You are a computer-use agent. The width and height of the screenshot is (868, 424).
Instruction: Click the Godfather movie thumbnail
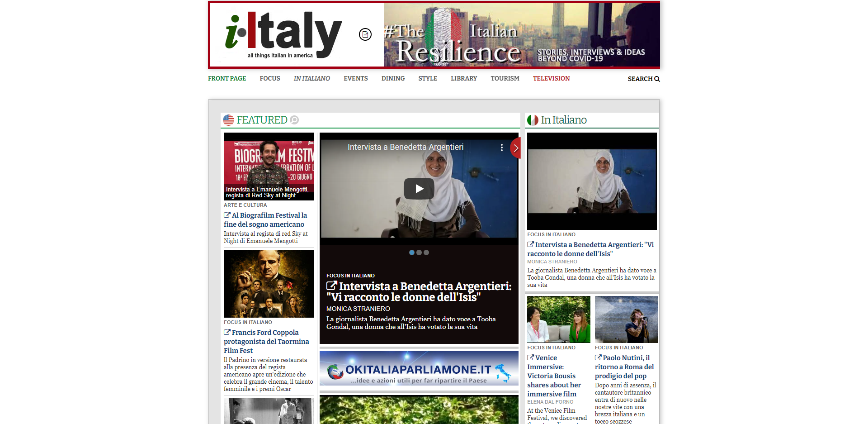pos(269,284)
